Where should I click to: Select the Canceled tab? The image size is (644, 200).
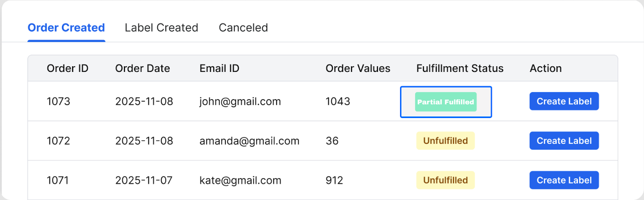coord(243,28)
